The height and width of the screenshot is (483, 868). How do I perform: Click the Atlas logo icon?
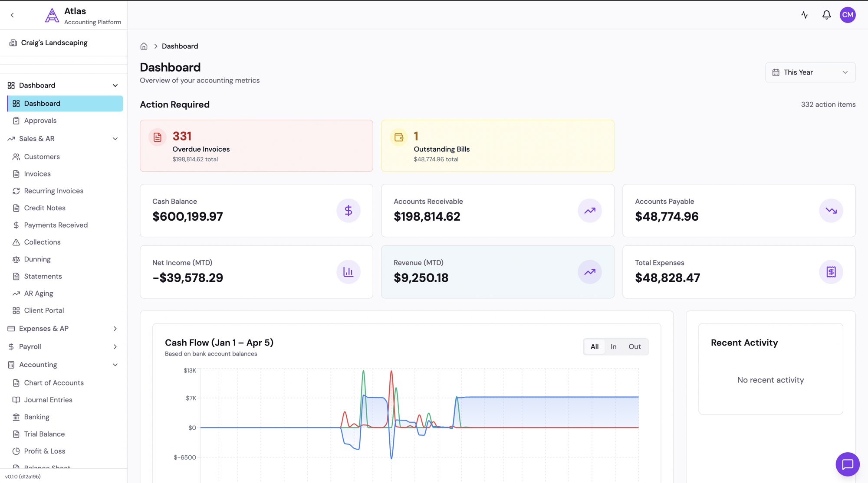coord(52,16)
